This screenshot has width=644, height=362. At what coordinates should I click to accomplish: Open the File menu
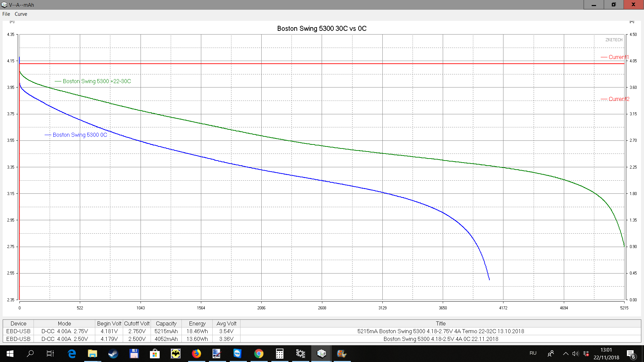pos(6,14)
